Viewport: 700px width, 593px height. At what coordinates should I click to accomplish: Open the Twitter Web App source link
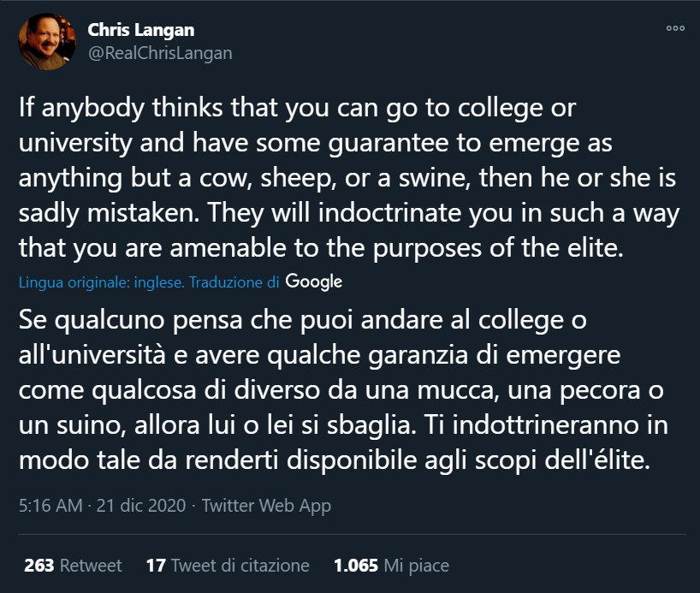pyautogui.click(x=266, y=506)
